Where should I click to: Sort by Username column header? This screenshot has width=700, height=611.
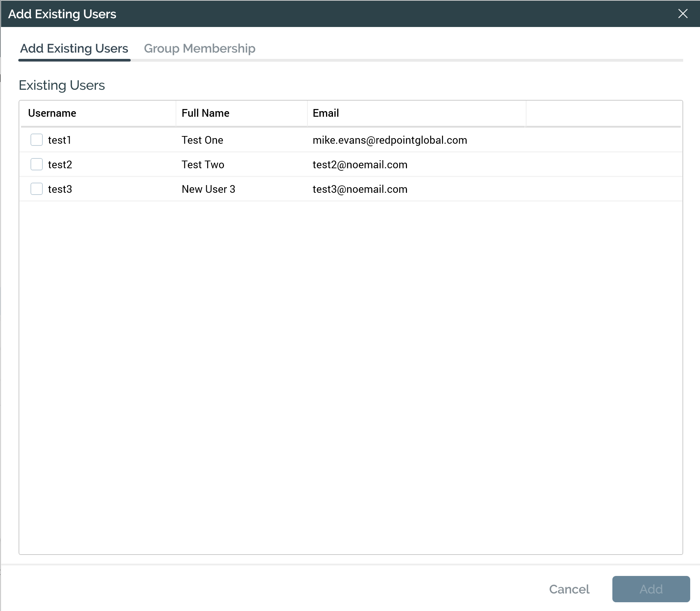tap(52, 113)
